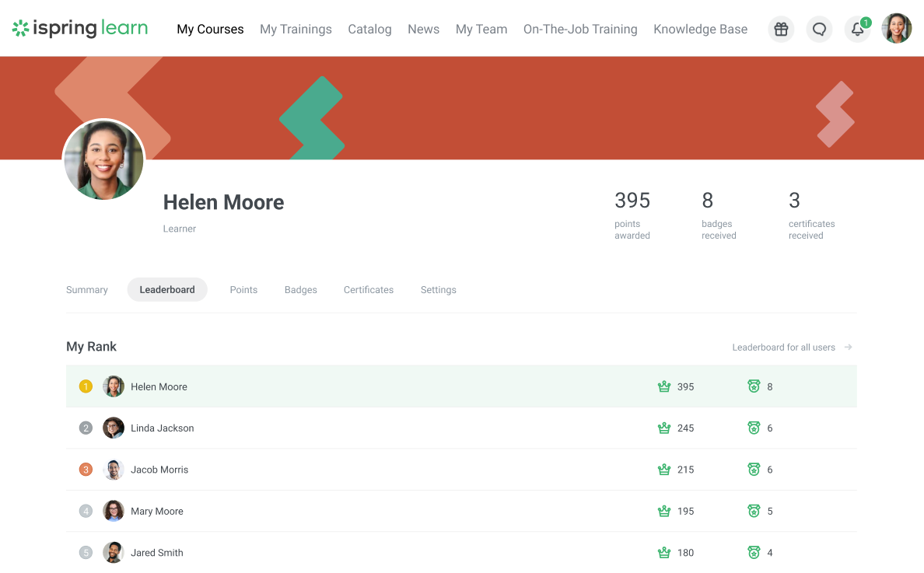Open the gifts icon in the top bar
The width and height of the screenshot is (924, 573).
pyautogui.click(x=781, y=29)
